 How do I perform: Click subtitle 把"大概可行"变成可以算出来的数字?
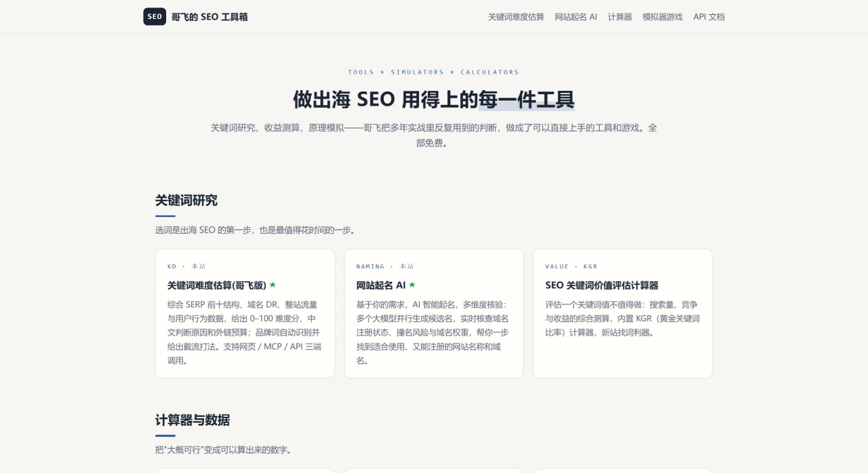tap(223, 450)
